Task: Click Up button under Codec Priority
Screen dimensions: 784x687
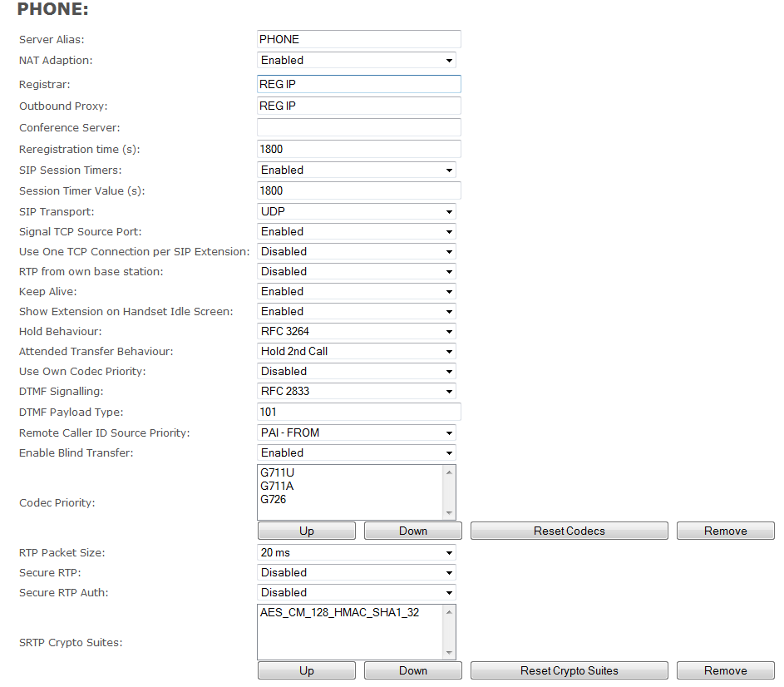Action: [x=306, y=531]
